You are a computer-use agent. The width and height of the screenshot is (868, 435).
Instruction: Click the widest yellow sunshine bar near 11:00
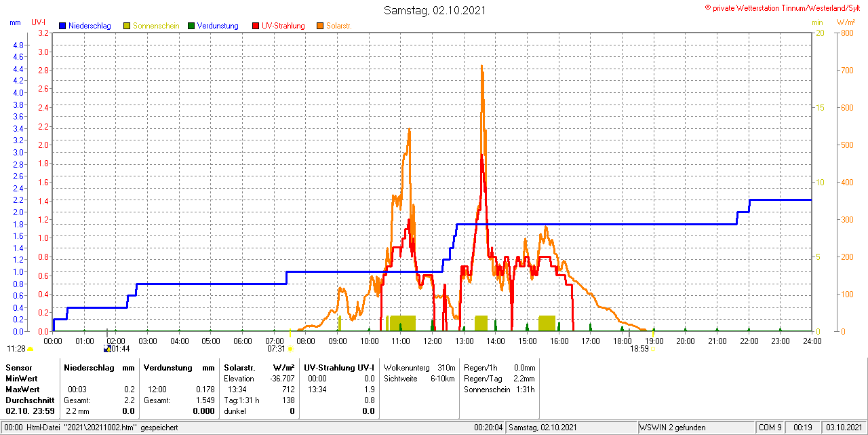tap(403, 323)
